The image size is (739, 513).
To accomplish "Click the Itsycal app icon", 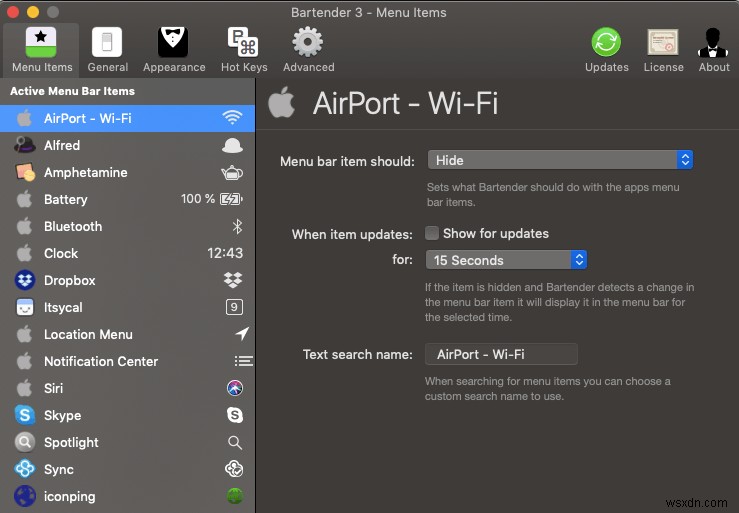I will coord(25,307).
